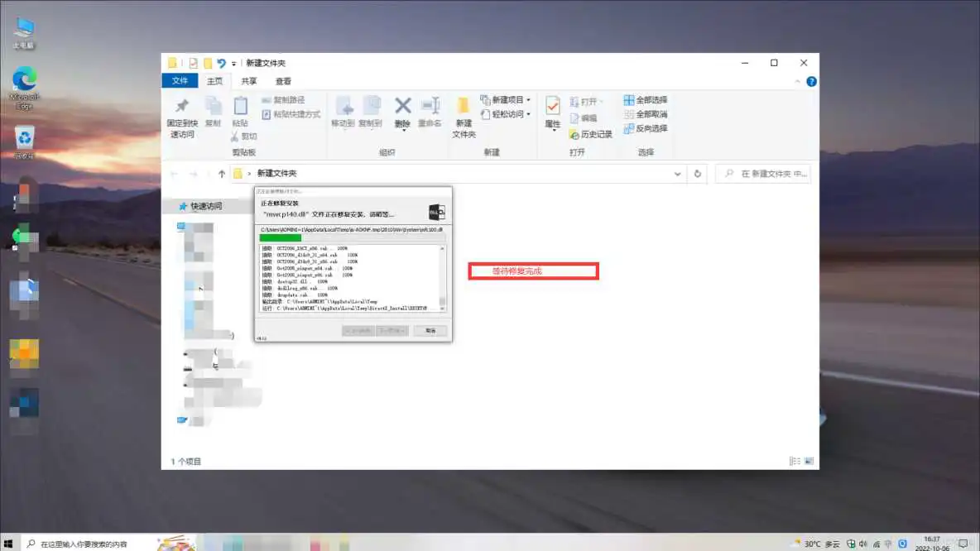Open the address bar history dropdown
The image size is (980, 551).
677,173
